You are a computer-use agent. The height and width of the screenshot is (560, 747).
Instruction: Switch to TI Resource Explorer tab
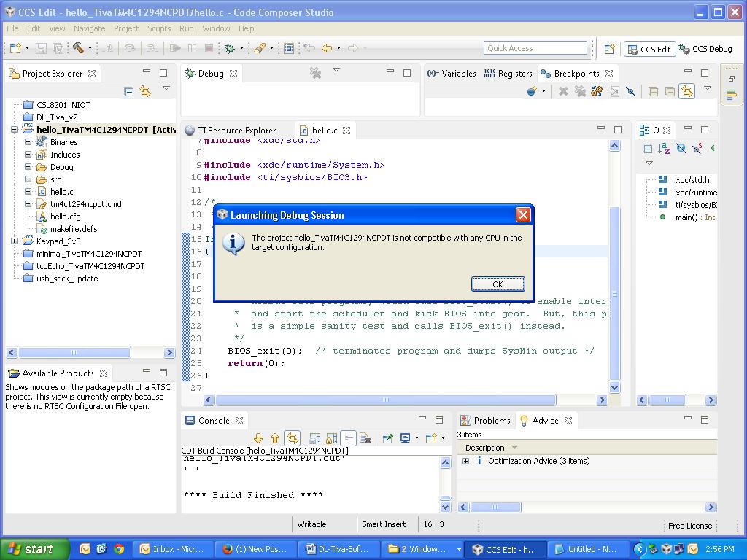231,130
